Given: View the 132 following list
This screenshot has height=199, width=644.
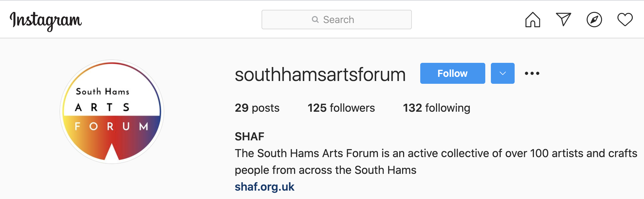Looking at the screenshot, I should point(436,108).
